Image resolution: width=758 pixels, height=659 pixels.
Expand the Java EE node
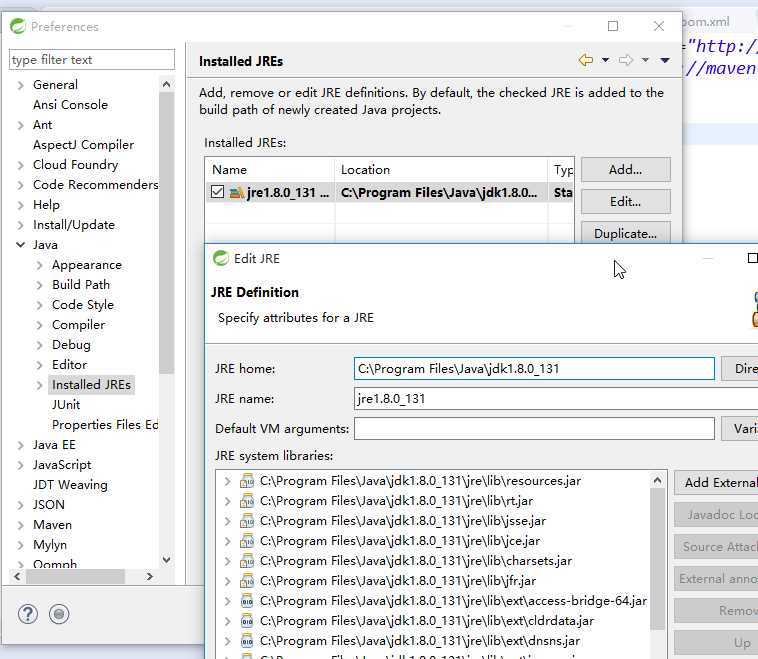click(20, 445)
